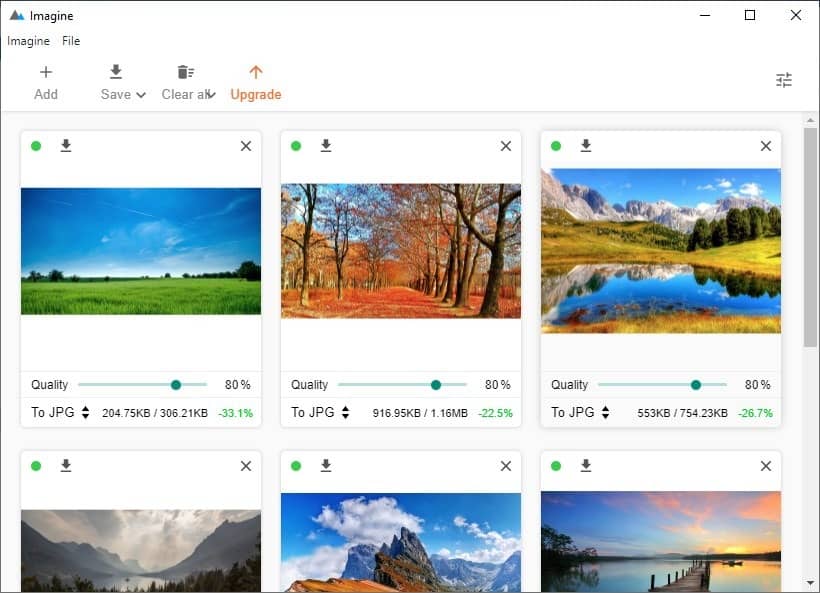This screenshot has width=820, height=593.
Task: Save the green field image via its download icon
Action: pyautogui.click(x=66, y=145)
